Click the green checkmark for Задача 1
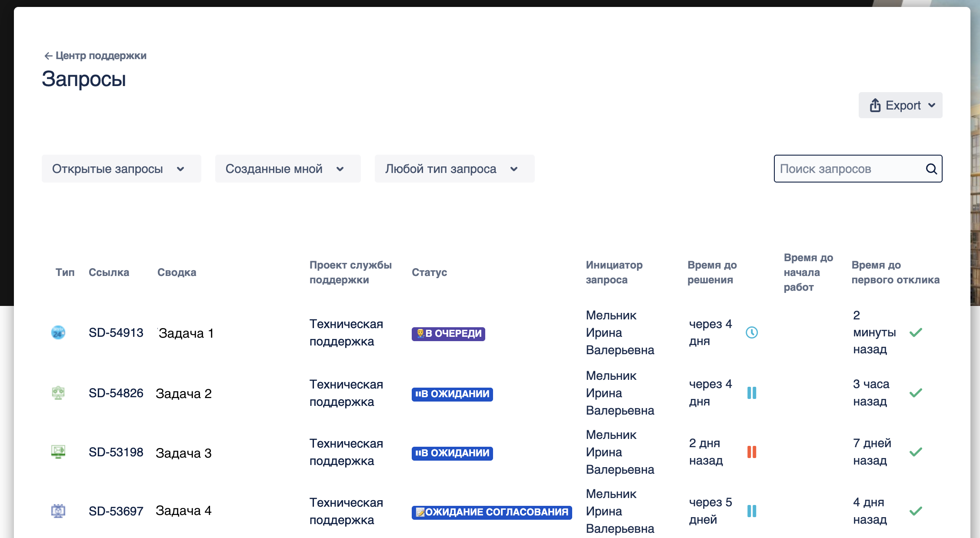Image resolution: width=980 pixels, height=538 pixels. tap(916, 332)
